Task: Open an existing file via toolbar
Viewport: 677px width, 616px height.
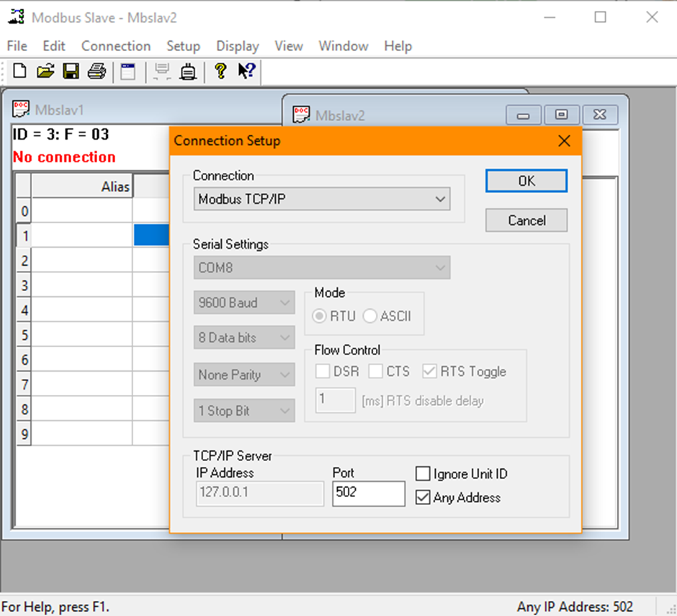Action: (45, 71)
